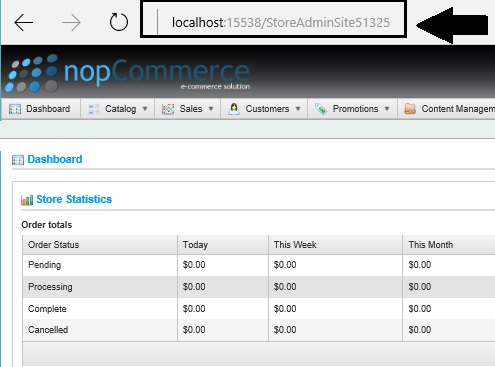
Task: Click the Store Statistics bar chart icon
Action: click(27, 200)
